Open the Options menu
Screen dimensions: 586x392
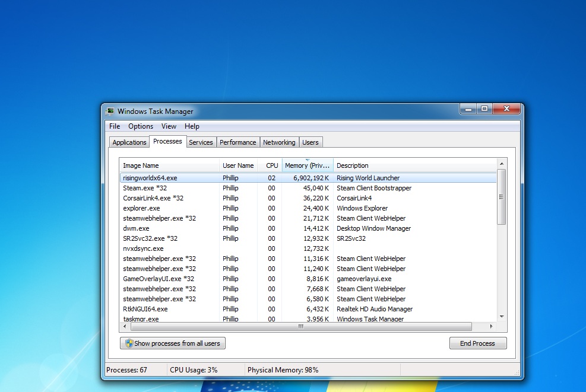click(x=141, y=126)
